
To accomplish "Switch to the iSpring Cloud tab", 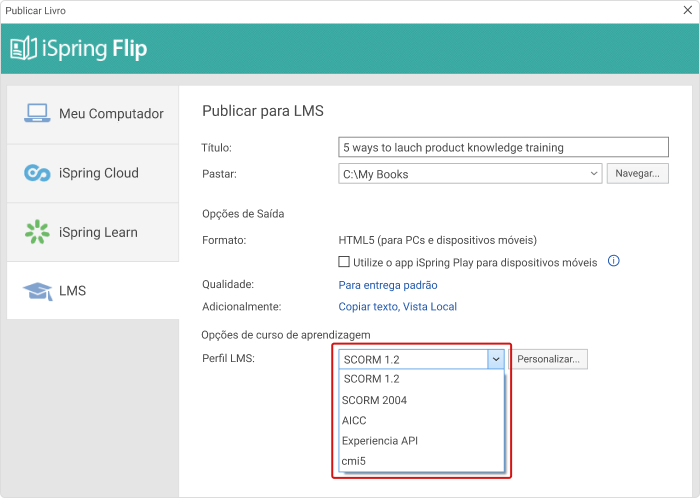I will 93,174.
